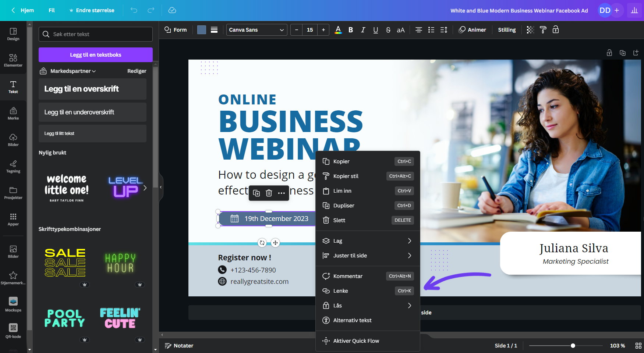The width and height of the screenshot is (644, 353).
Task: Collapse the side panel with the handle arrow
Action: pyautogui.click(x=161, y=187)
